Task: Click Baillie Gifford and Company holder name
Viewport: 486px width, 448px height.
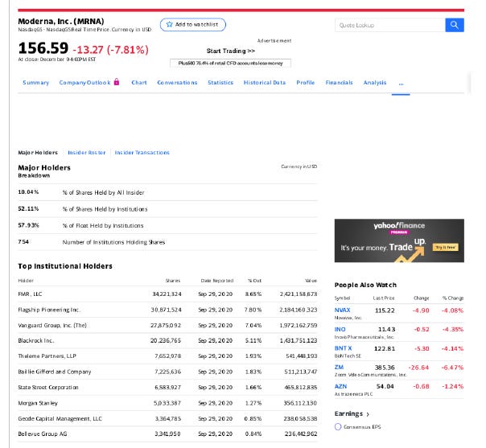Action: [55, 372]
